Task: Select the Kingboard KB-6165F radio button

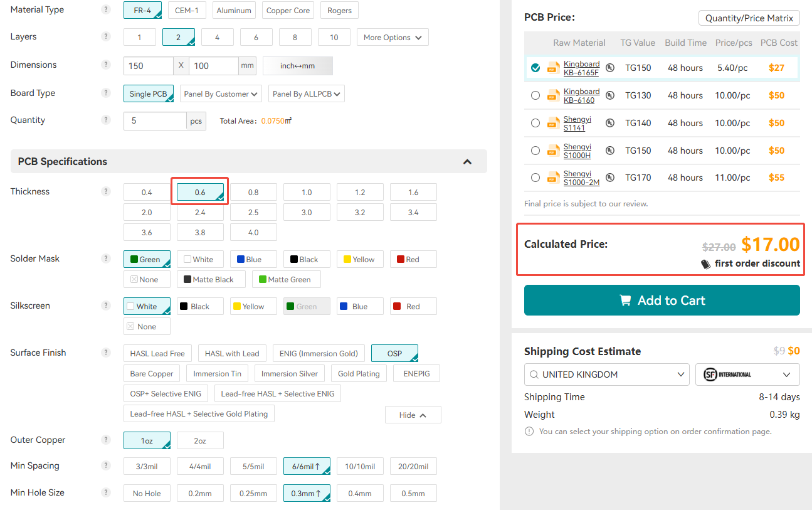Action: click(535, 68)
